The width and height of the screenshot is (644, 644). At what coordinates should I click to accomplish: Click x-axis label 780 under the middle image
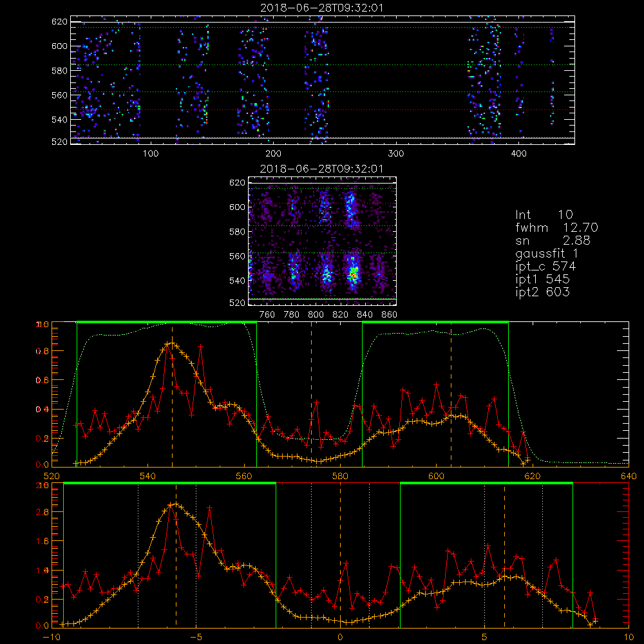click(x=292, y=315)
